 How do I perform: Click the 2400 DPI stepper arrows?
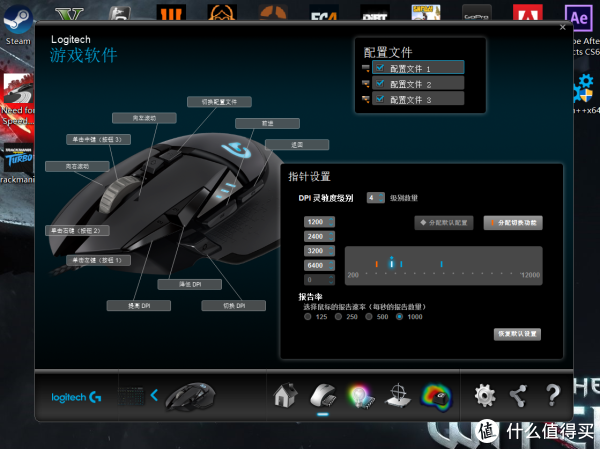[x=331, y=237]
